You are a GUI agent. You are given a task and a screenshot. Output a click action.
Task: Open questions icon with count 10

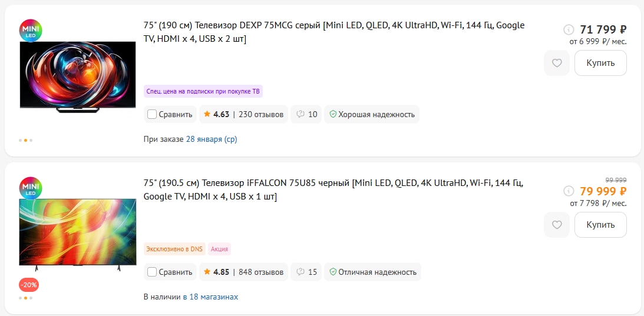pos(306,115)
